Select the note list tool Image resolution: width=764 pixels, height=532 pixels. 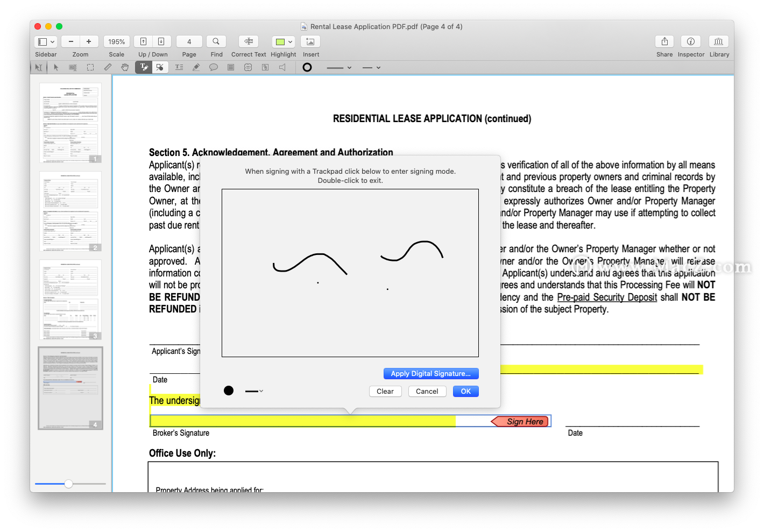(x=231, y=67)
